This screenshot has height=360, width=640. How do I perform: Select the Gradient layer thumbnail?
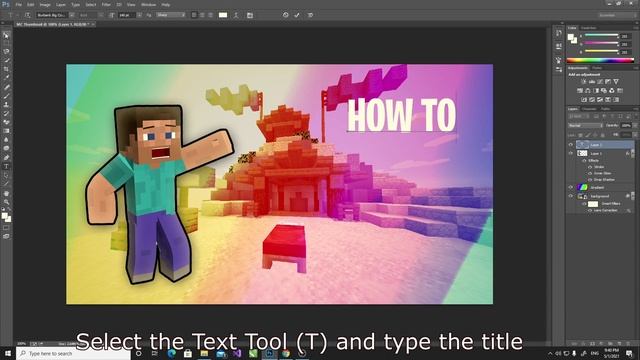582,187
